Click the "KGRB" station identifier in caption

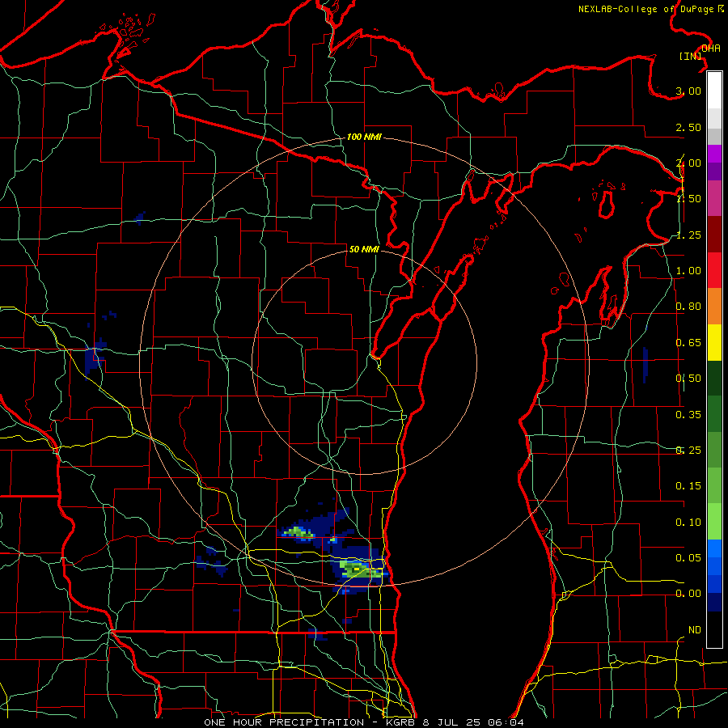401,722
